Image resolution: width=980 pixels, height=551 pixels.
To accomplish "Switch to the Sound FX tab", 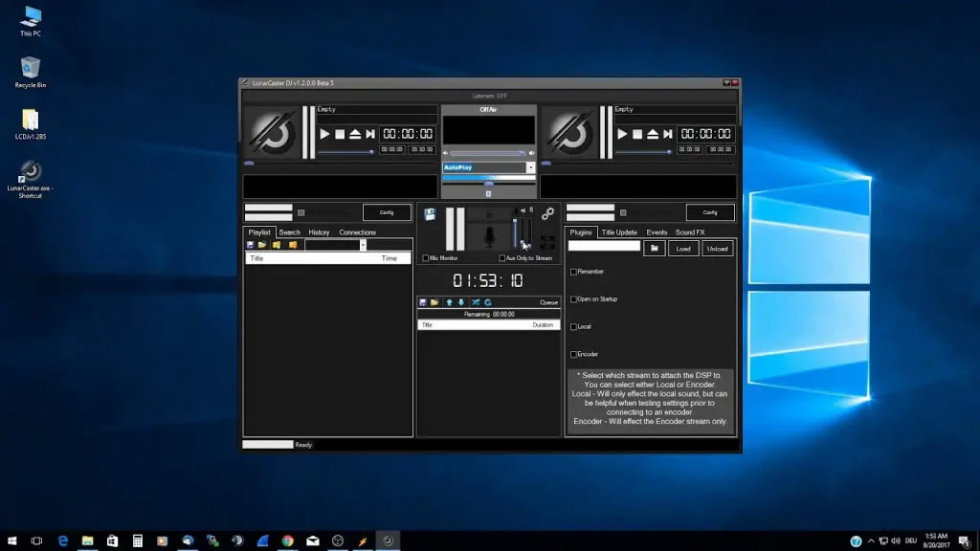I will tap(689, 232).
